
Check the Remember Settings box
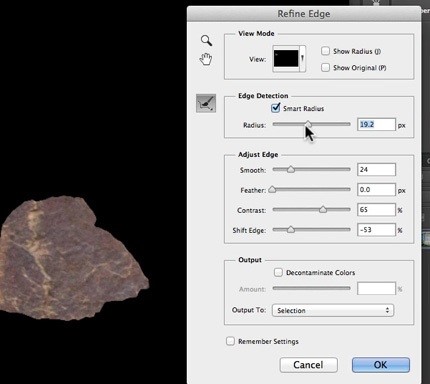click(230, 341)
